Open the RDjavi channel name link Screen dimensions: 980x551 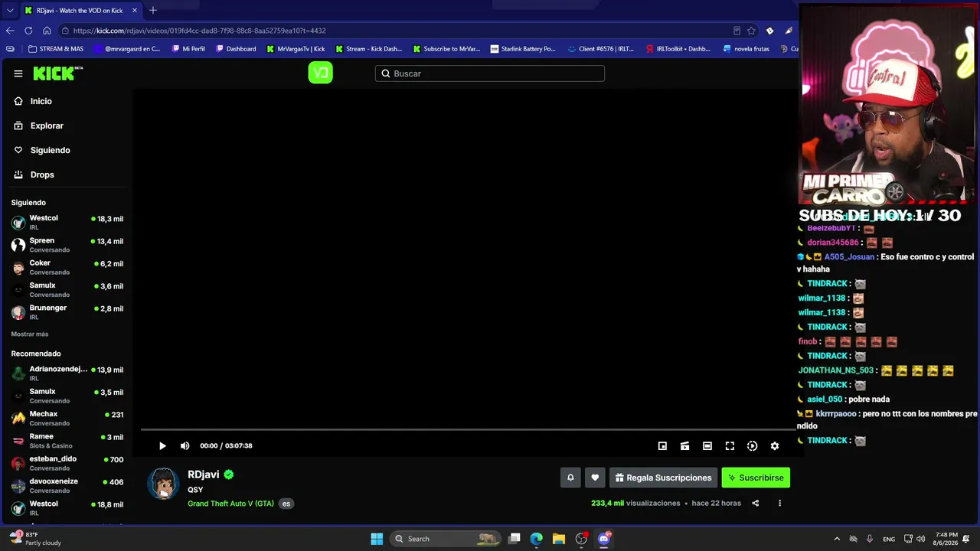pyautogui.click(x=204, y=474)
